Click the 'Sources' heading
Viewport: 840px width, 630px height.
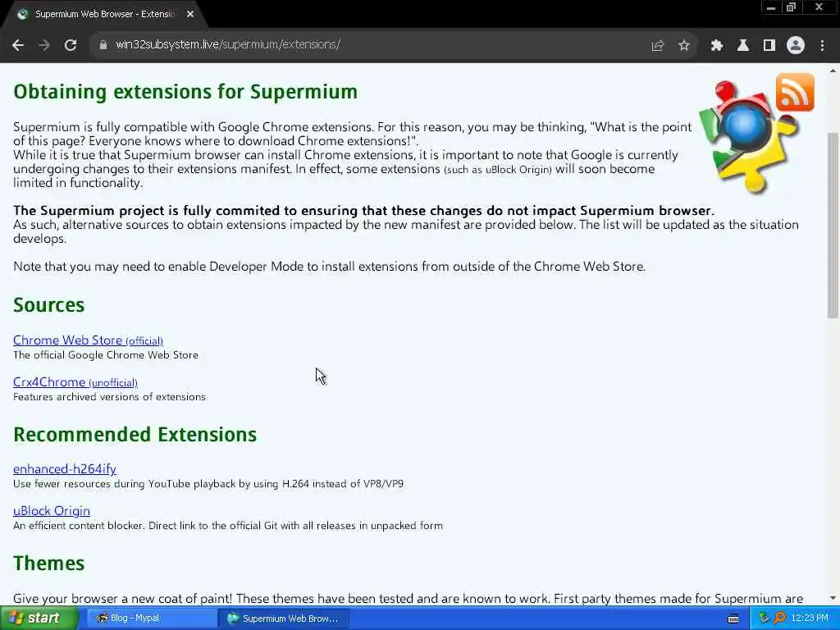click(x=48, y=305)
